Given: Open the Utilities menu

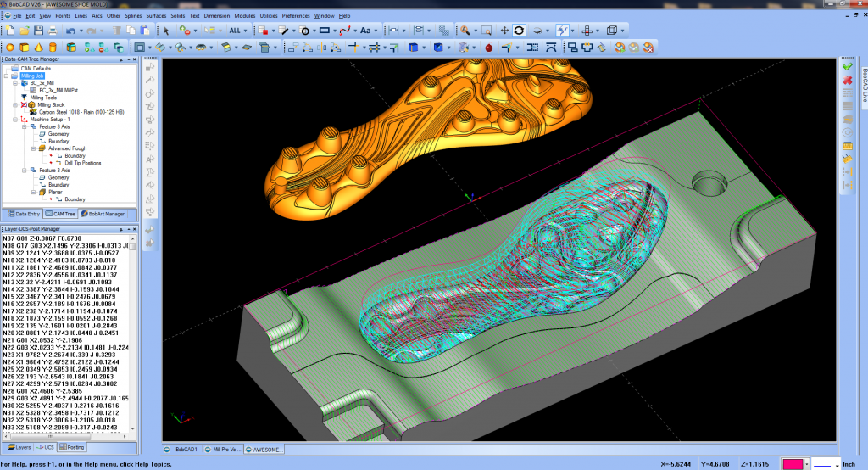Looking at the screenshot, I should (x=269, y=16).
